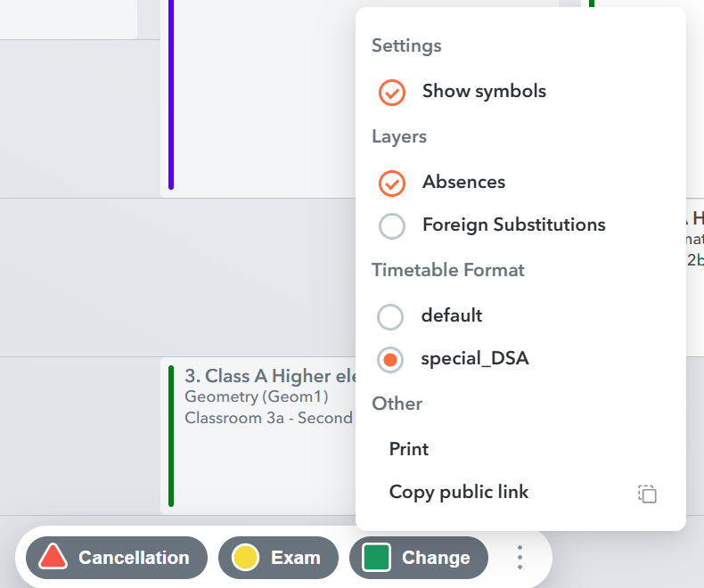
Task: Disable the Absences layer checkbox
Action: pyautogui.click(x=392, y=183)
